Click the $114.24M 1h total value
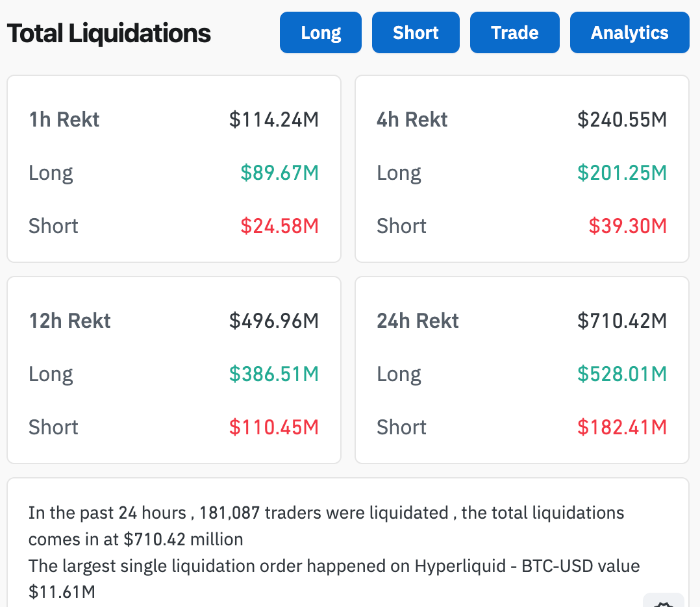 pos(274,119)
